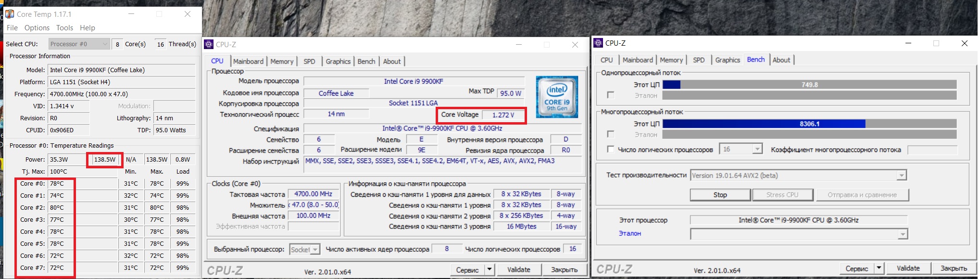Select CPU tab in right CPU-Z window
This screenshot has height=279, width=980.
point(607,60)
